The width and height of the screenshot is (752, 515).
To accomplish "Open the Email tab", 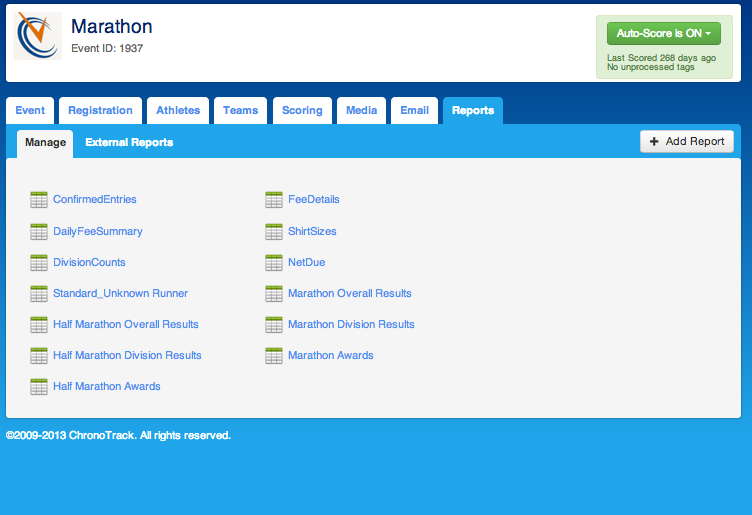I will tap(414, 111).
